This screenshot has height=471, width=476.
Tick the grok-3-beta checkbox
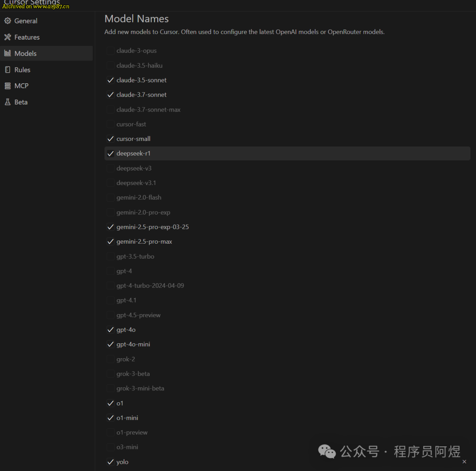(111, 374)
